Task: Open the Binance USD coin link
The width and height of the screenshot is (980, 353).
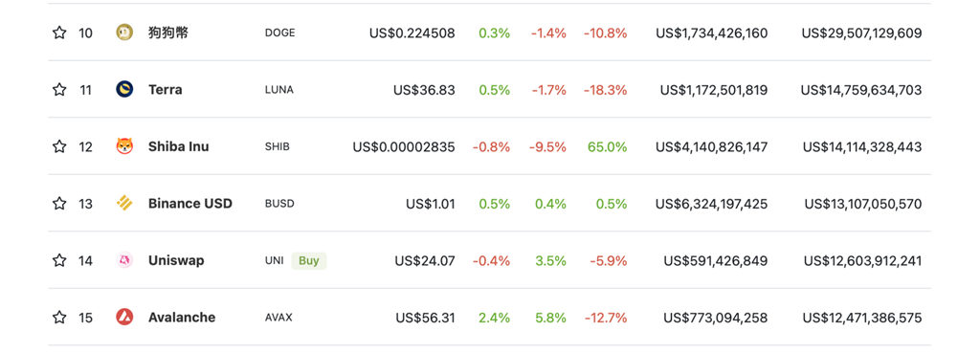Action: point(190,204)
